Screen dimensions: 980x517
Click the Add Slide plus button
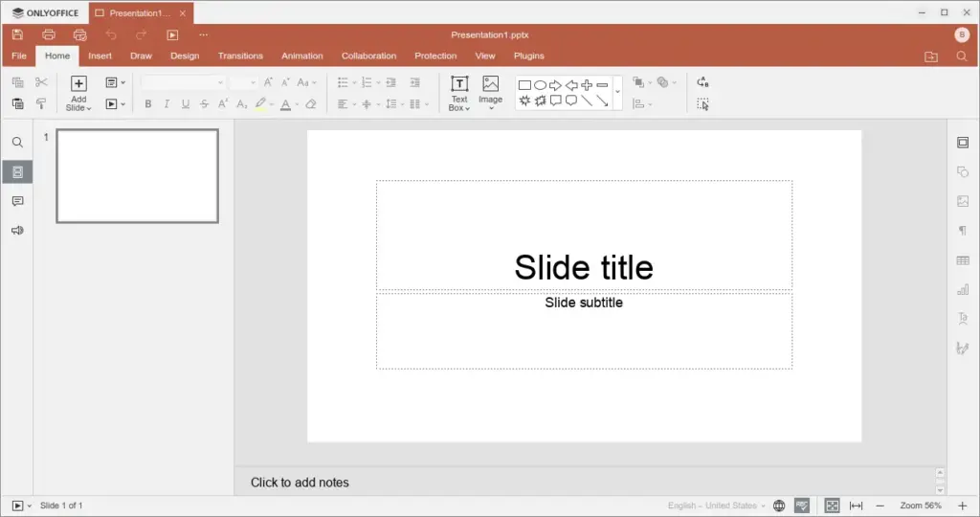pos(78,83)
